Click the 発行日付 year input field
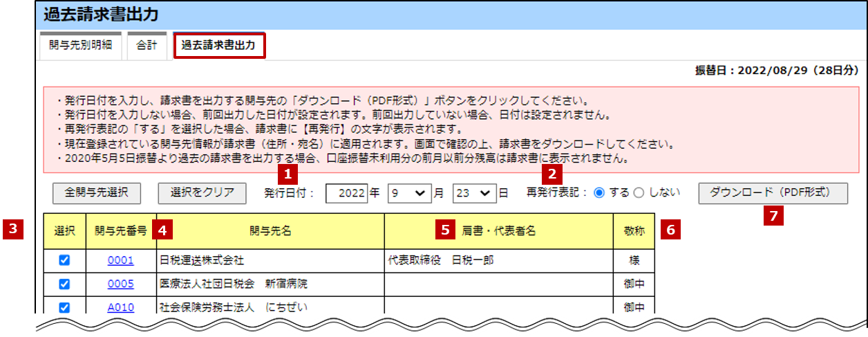This screenshot has height=337, width=868. coord(346,193)
